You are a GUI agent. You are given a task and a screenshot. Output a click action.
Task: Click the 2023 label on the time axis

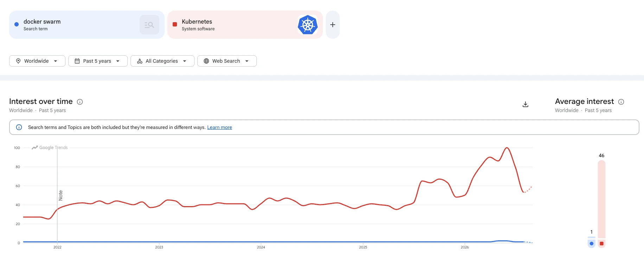[x=159, y=247]
